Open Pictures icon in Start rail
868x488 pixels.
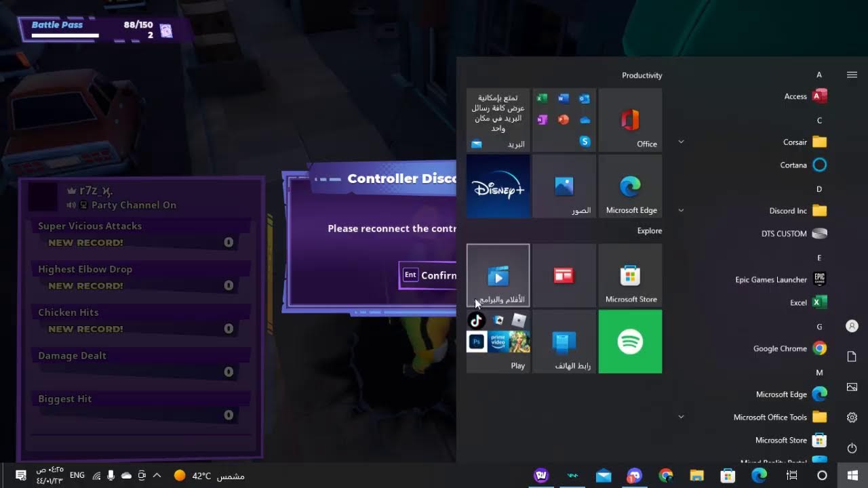tap(852, 387)
